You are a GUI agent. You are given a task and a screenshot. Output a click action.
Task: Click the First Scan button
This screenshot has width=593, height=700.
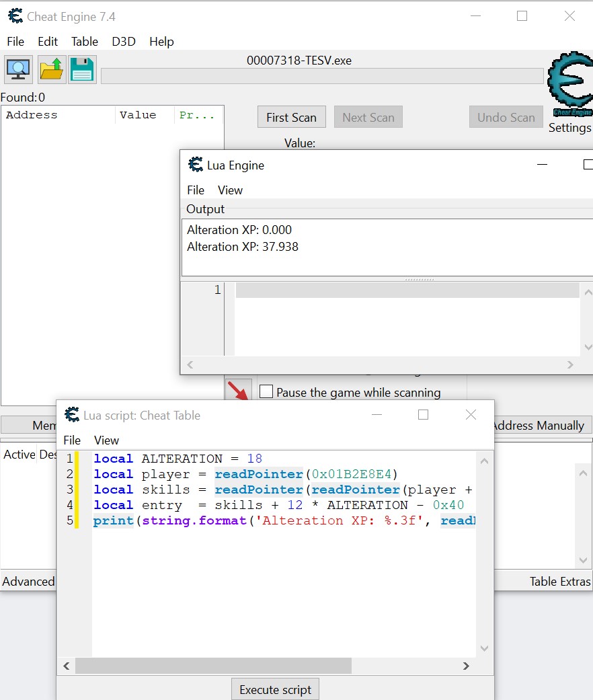click(x=291, y=117)
